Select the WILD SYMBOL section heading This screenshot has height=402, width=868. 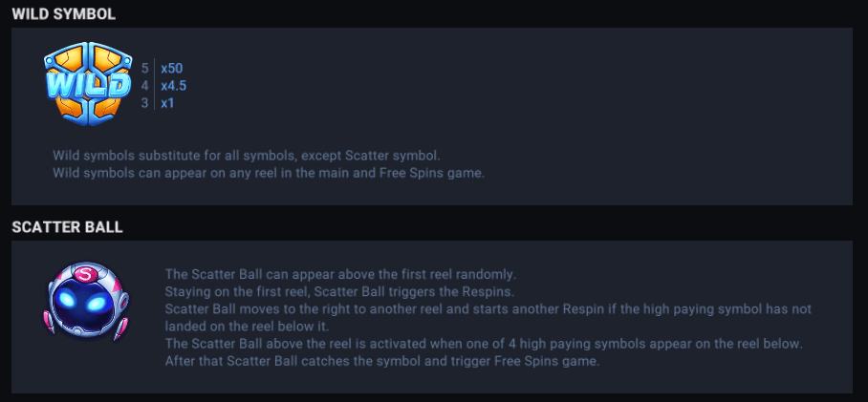63,13
